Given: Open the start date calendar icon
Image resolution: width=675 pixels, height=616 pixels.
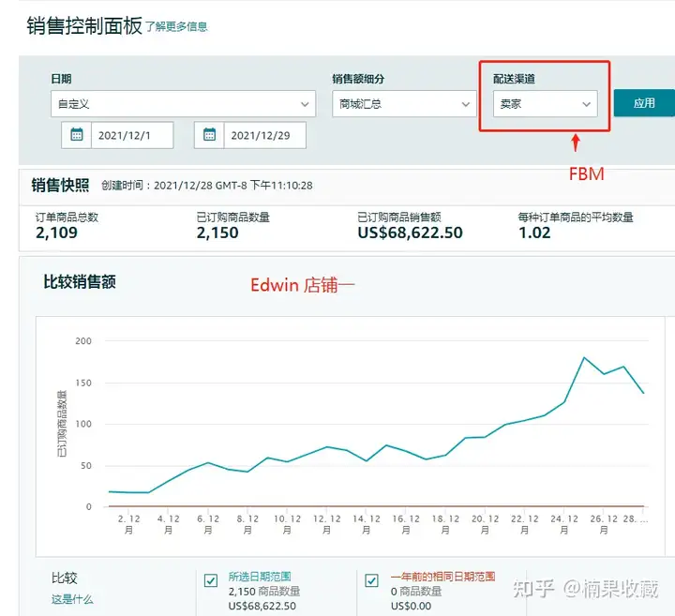Looking at the screenshot, I should click(77, 135).
